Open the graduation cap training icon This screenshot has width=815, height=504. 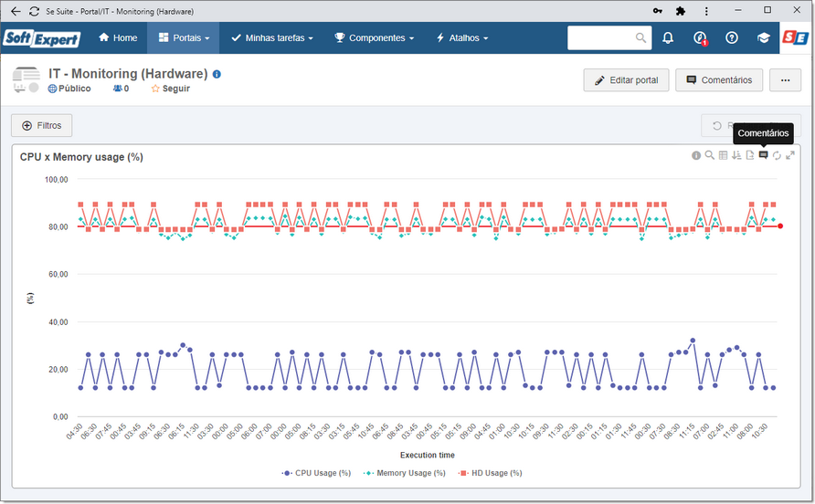[x=764, y=38]
